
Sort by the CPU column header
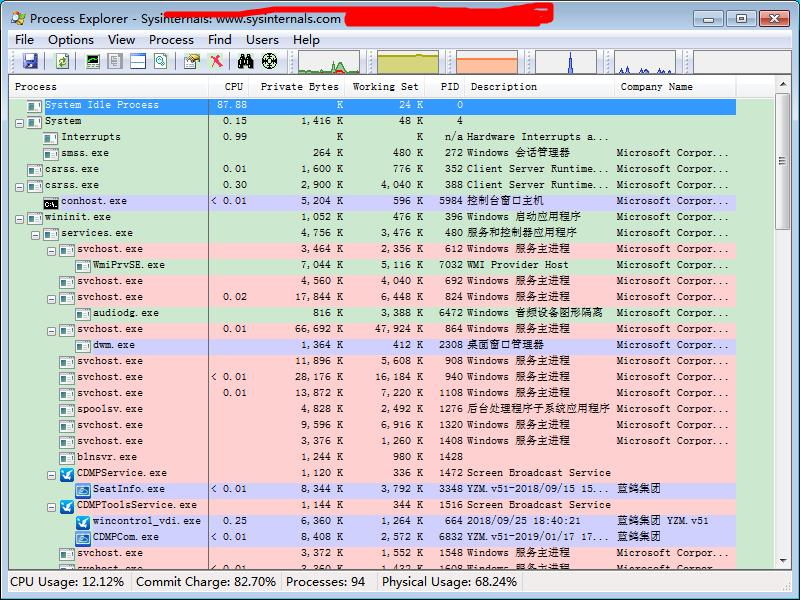[229, 87]
